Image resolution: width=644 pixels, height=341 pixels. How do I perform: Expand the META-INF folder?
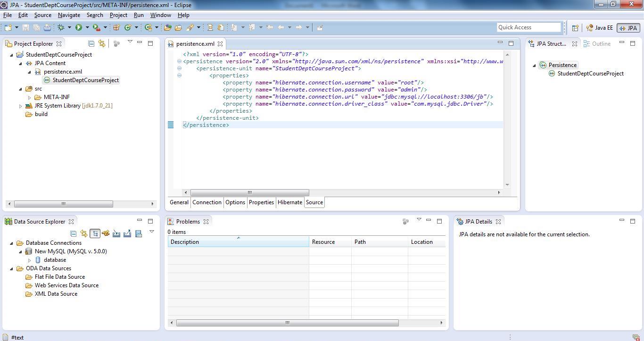point(29,97)
